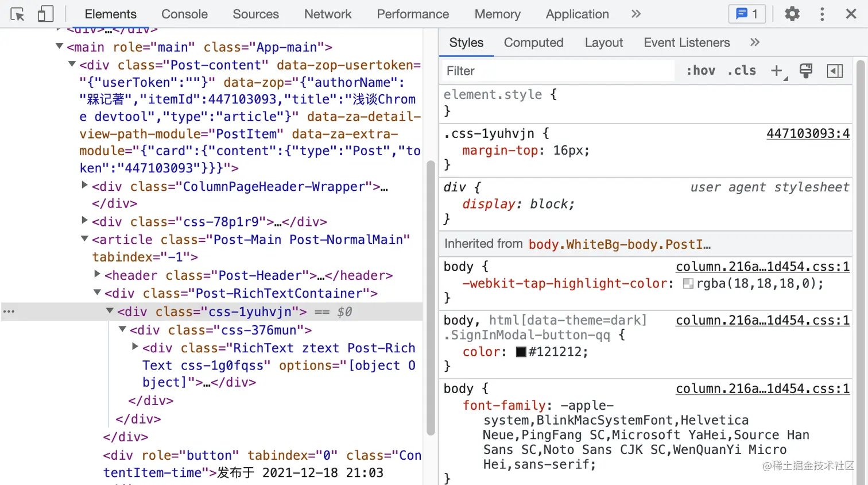Toggle the computed styles sidebar pane icon

835,71
